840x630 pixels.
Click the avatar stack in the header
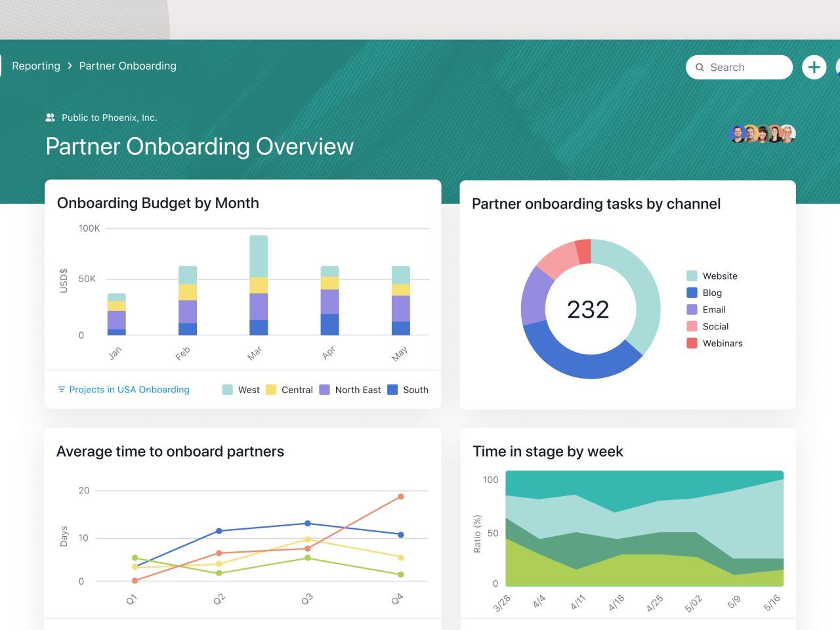[x=761, y=133]
